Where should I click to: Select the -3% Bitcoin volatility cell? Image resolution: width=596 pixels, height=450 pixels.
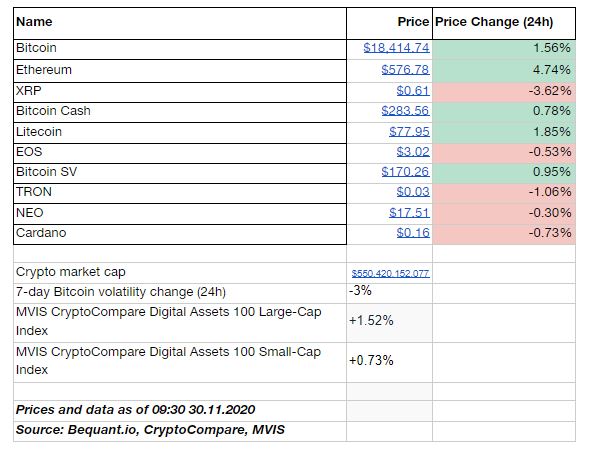[x=389, y=293]
